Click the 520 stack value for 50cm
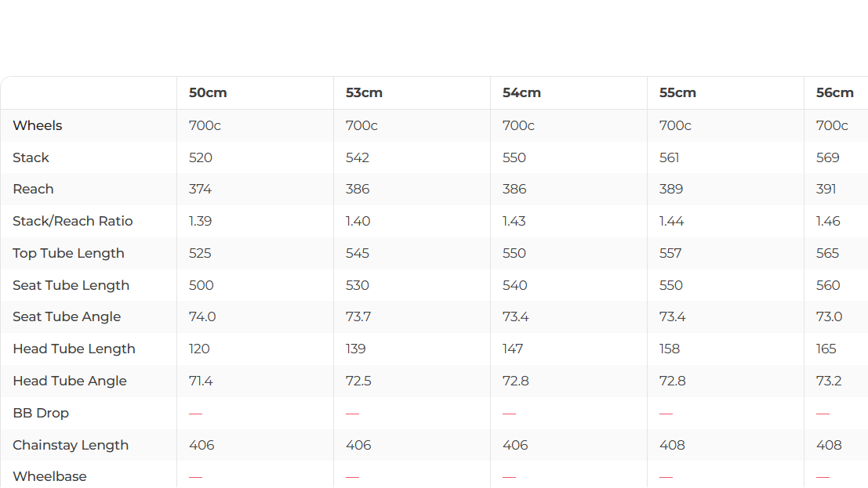The height and width of the screenshot is (488, 868). (x=201, y=157)
